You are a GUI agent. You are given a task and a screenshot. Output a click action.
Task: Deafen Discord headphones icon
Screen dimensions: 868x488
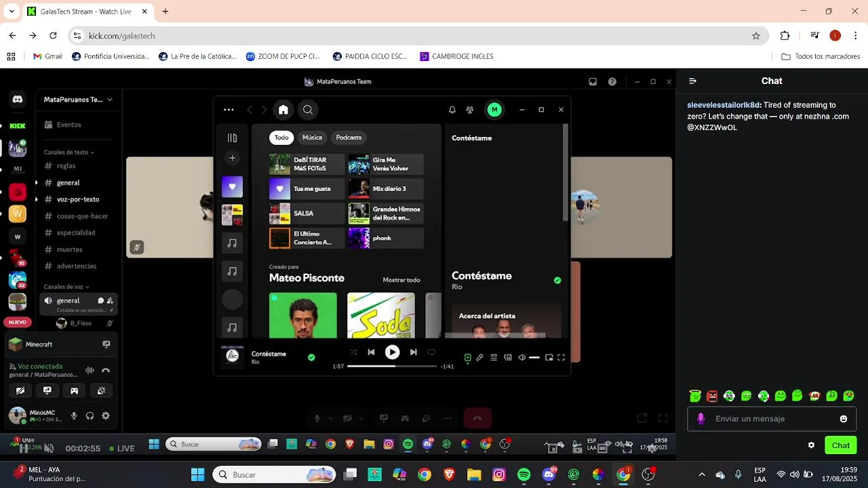pyautogui.click(x=90, y=415)
